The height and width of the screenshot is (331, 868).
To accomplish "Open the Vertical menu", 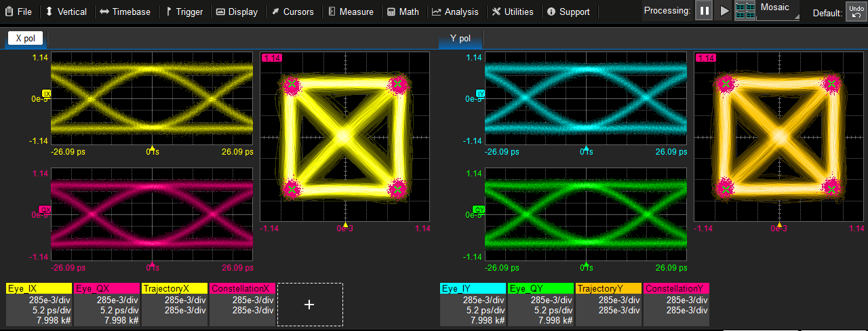I will click(66, 12).
